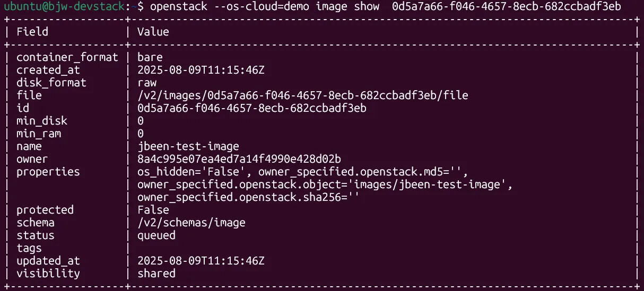Click the protected value False
644x291 pixels.
153,210
